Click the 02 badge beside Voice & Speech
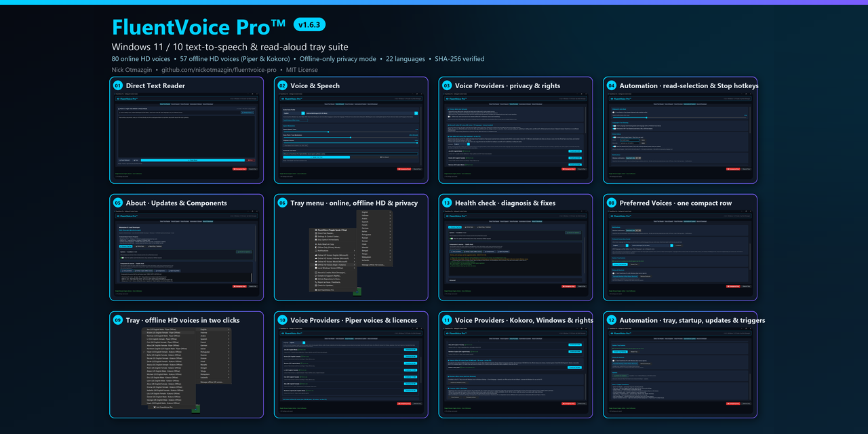The image size is (868, 434). pyautogui.click(x=282, y=85)
